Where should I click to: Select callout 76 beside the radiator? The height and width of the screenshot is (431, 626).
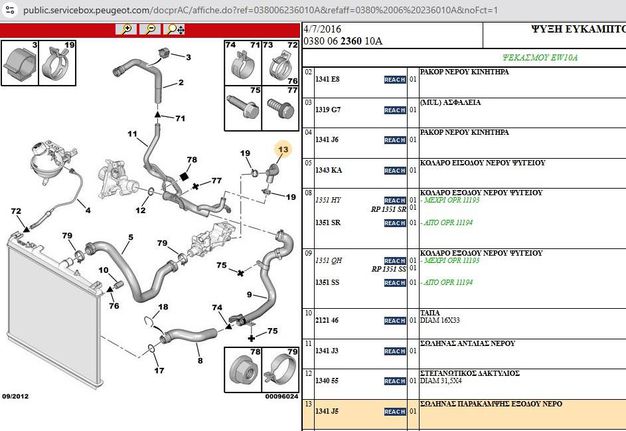coord(114,306)
